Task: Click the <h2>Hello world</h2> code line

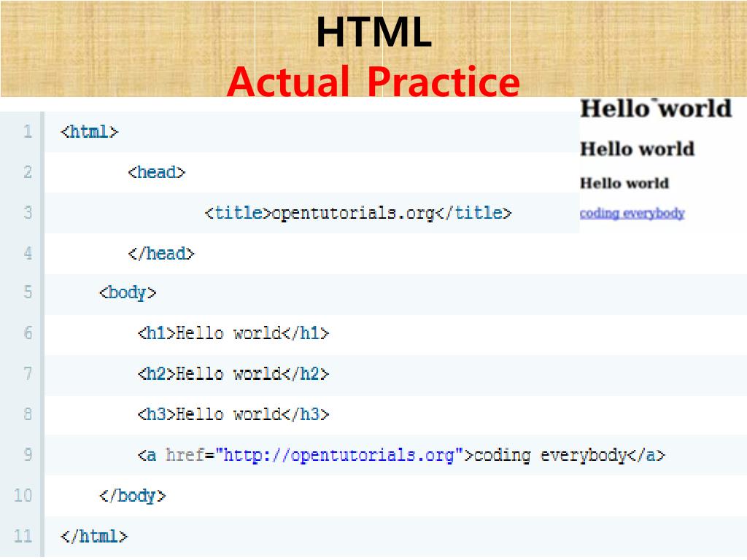Action: click(x=233, y=373)
